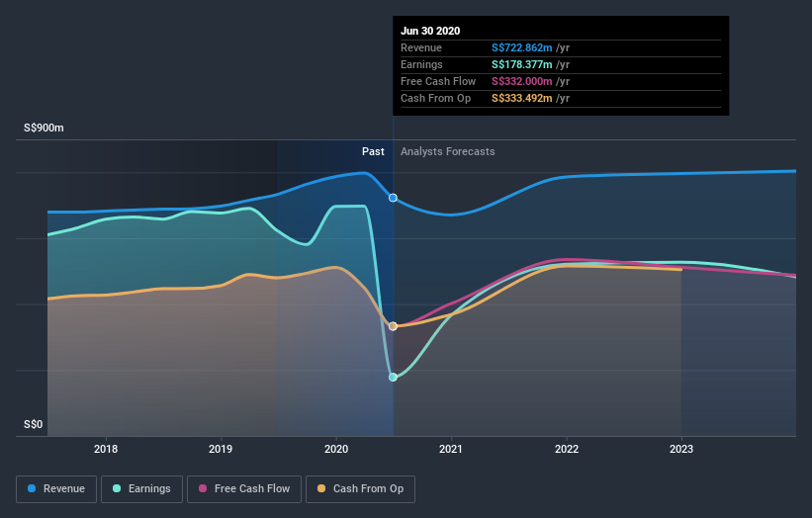Toggle the Earnings legend series
Screen dimensions: 812x518
141,489
